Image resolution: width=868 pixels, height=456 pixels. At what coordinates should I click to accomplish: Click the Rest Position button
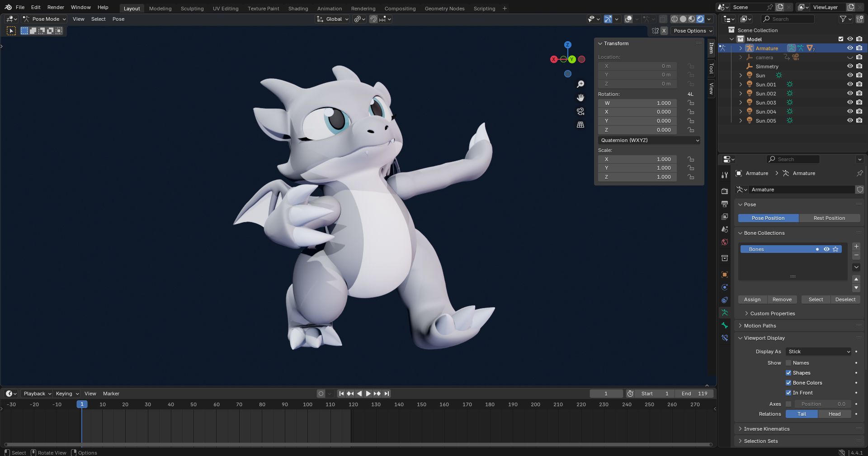click(829, 218)
